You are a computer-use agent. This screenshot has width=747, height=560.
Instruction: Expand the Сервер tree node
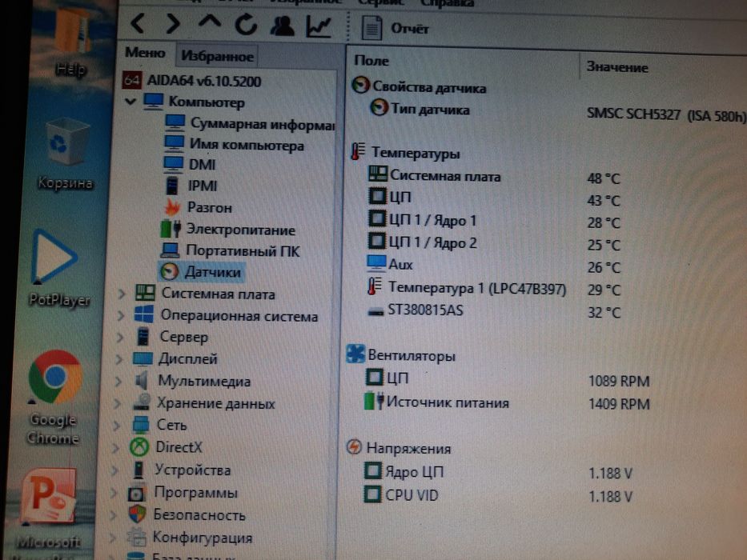[119, 337]
